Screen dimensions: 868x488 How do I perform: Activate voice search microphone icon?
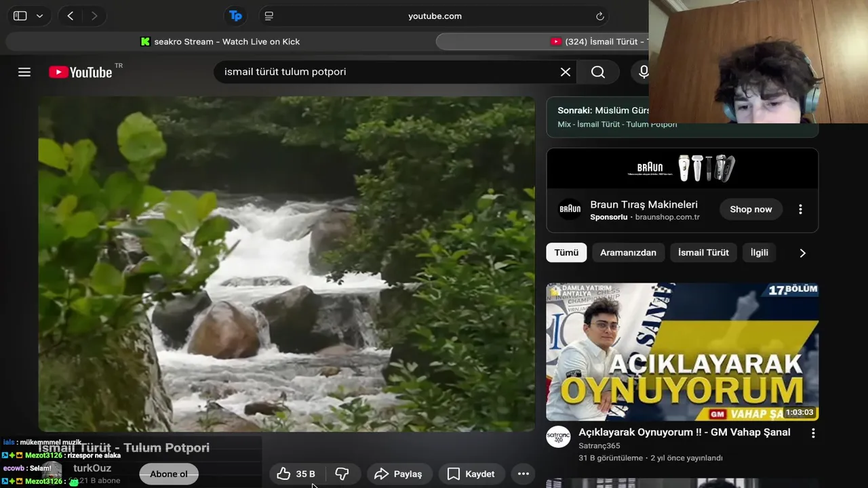[644, 72]
